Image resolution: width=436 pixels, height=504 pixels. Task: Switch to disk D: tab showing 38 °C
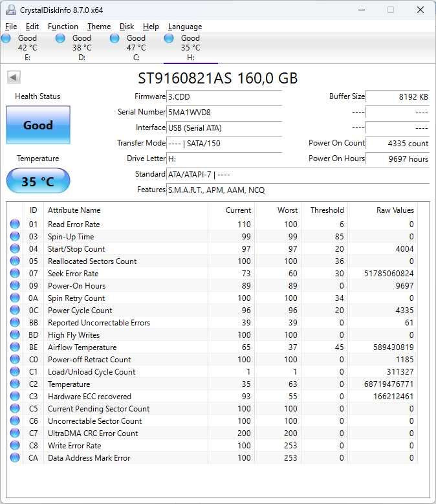tap(82, 48)
